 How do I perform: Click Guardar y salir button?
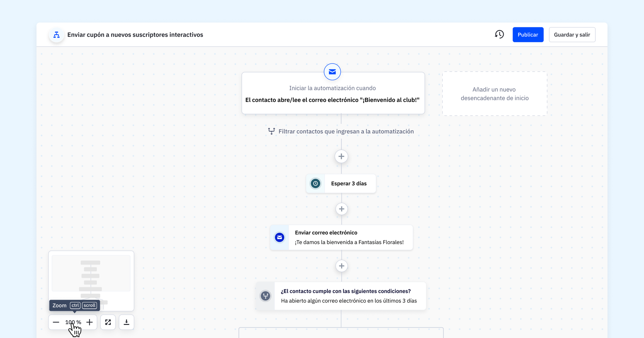[x=572, y=35]
